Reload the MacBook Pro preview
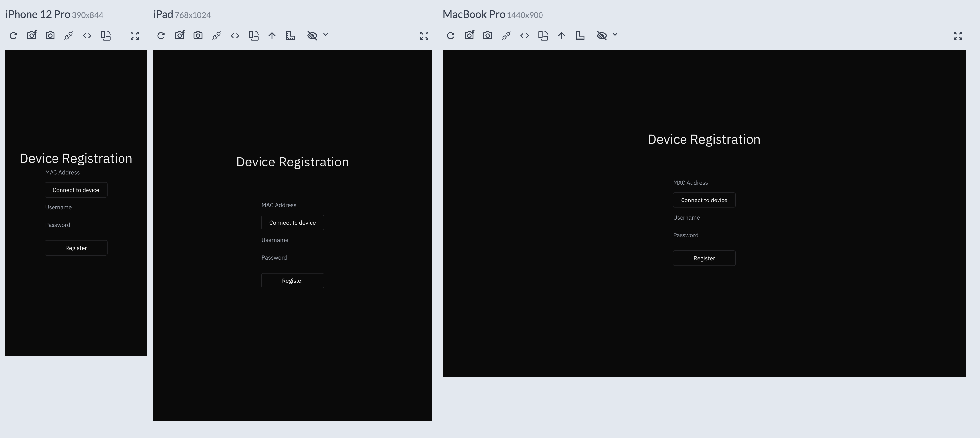The height and width of the screenshot is (438, 980). (451, 35)
